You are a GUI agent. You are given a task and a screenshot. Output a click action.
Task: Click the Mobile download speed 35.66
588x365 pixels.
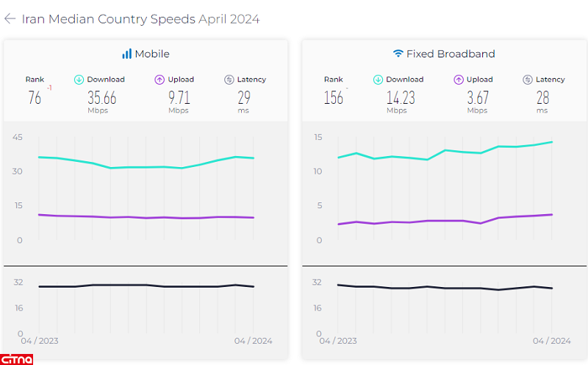click(101, 98)
